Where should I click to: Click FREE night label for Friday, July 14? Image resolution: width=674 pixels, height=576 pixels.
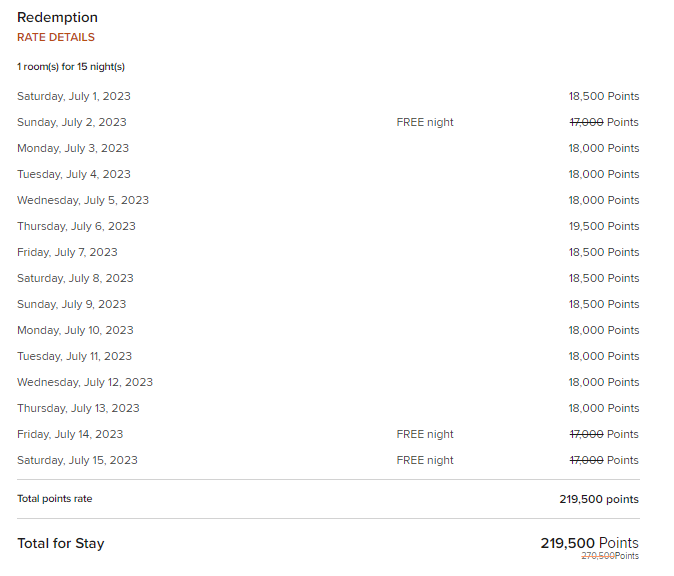(425, 435)
